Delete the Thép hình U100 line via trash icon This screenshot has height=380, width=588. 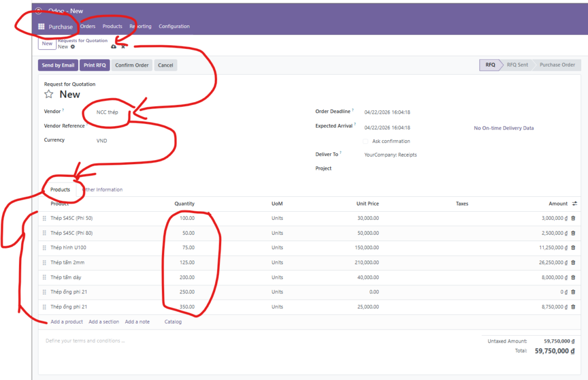point(573,248)
